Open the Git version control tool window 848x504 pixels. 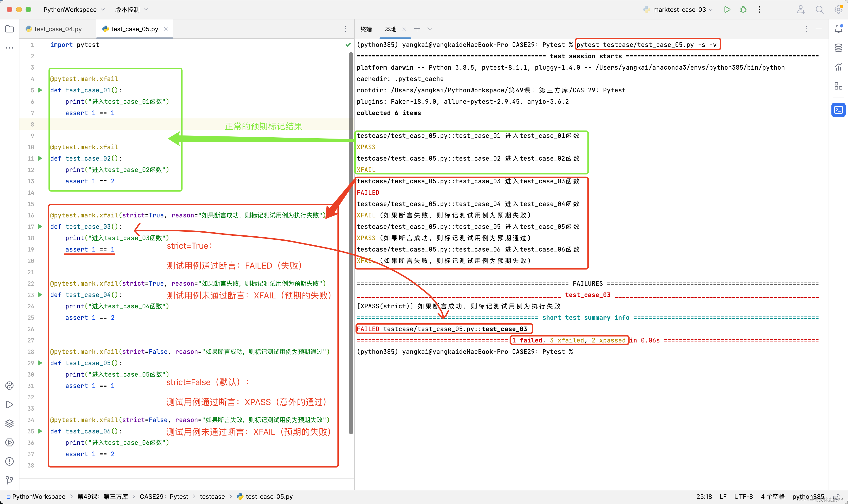click(x=9, y=480)
